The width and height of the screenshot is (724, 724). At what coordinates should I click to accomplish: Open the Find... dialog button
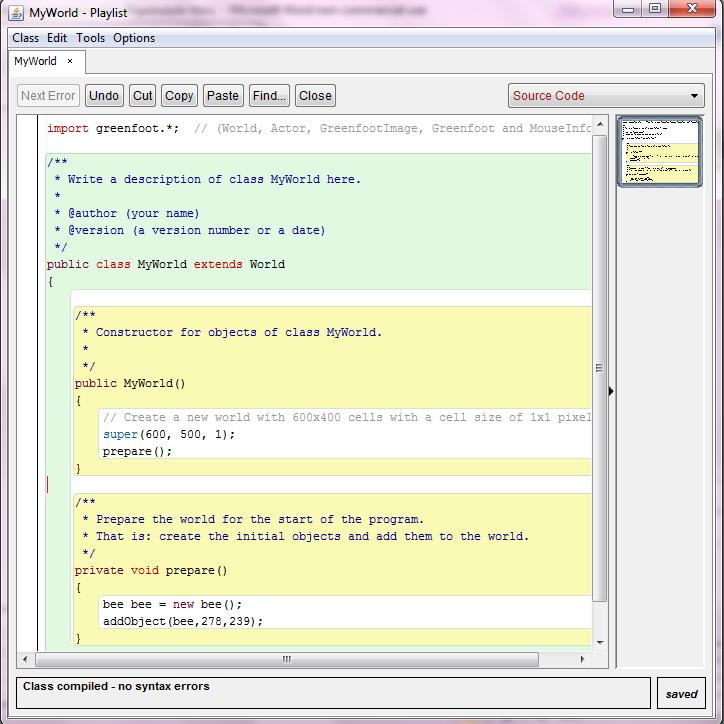click(269, 96)
